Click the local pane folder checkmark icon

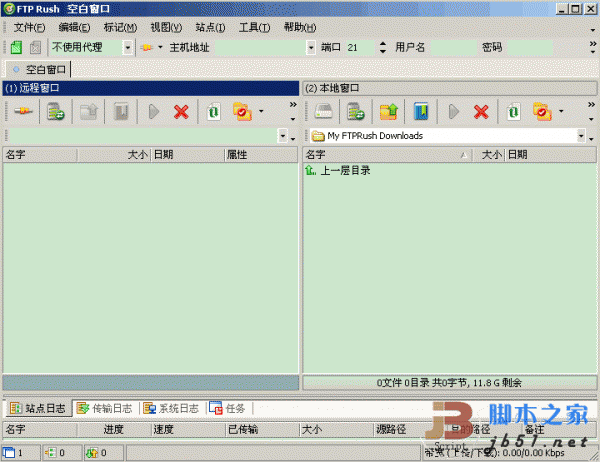543,111
